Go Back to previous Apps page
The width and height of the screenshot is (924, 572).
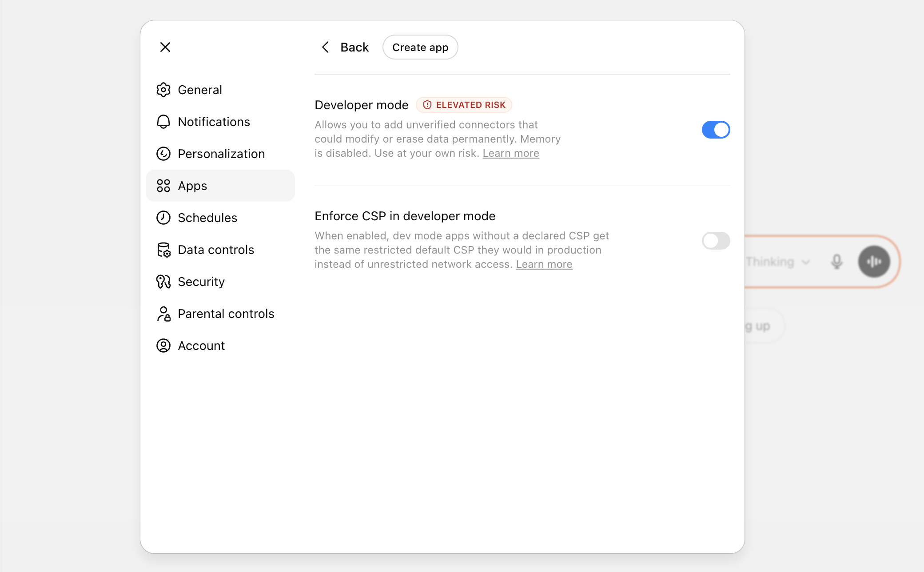tap(345, 47)
